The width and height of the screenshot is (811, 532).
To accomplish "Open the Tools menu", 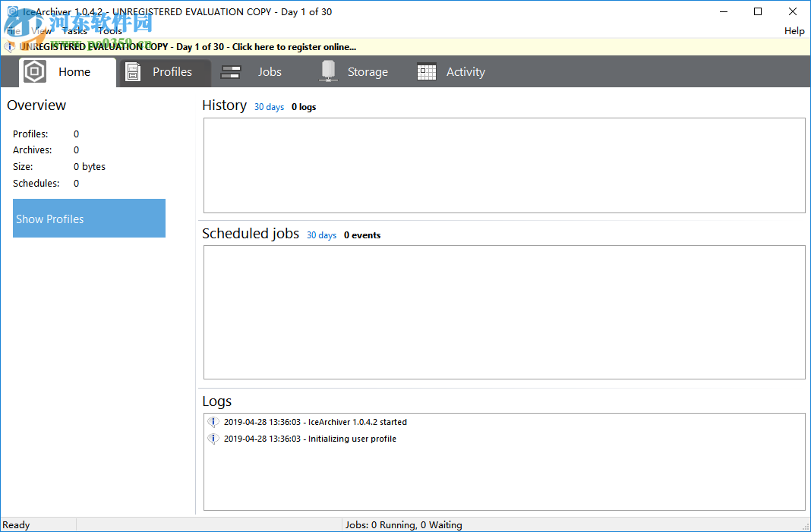I will [x=110, y=31].
